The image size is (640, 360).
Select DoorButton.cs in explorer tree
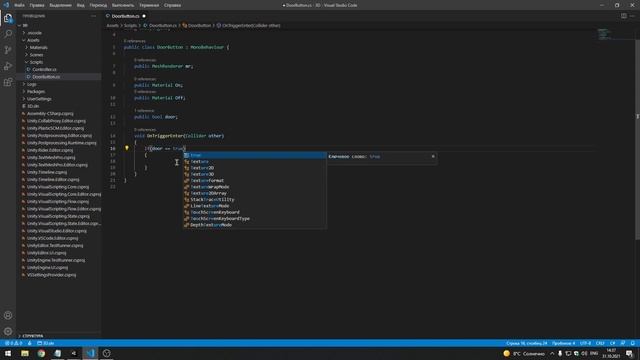pos(46,77)
